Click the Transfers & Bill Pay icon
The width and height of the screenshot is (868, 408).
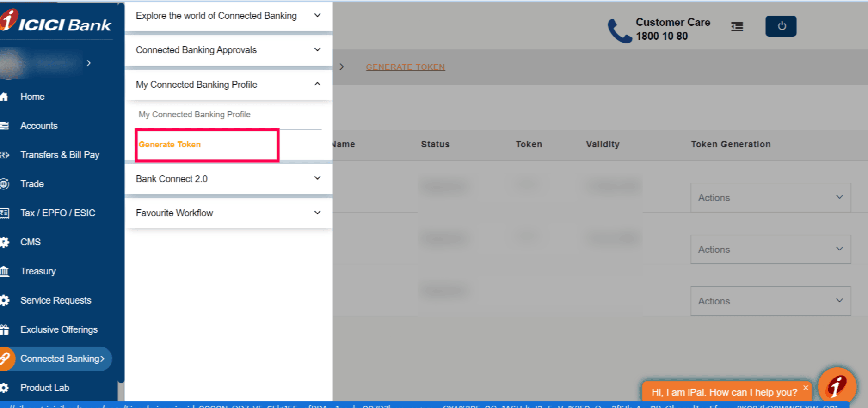4,155
